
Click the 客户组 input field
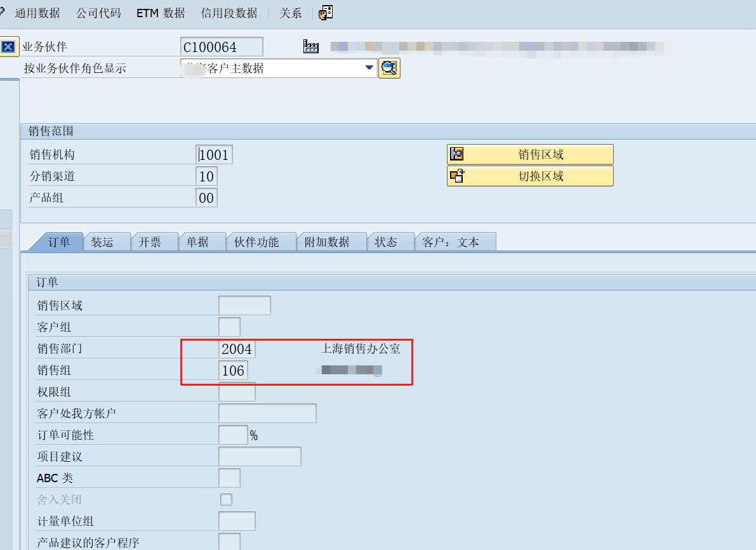pos(230,327)
